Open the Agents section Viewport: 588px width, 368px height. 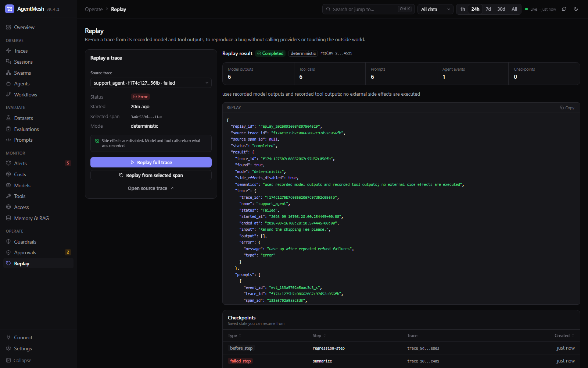click(38, 84)
